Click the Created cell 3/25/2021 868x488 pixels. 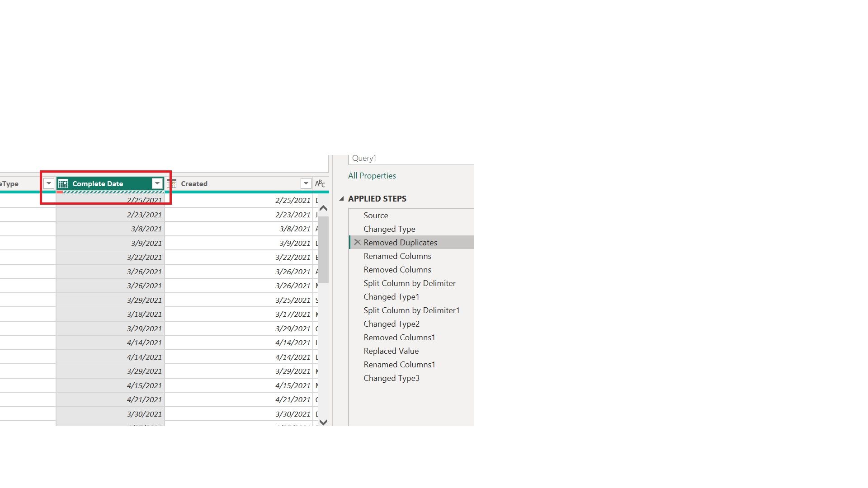239,300
